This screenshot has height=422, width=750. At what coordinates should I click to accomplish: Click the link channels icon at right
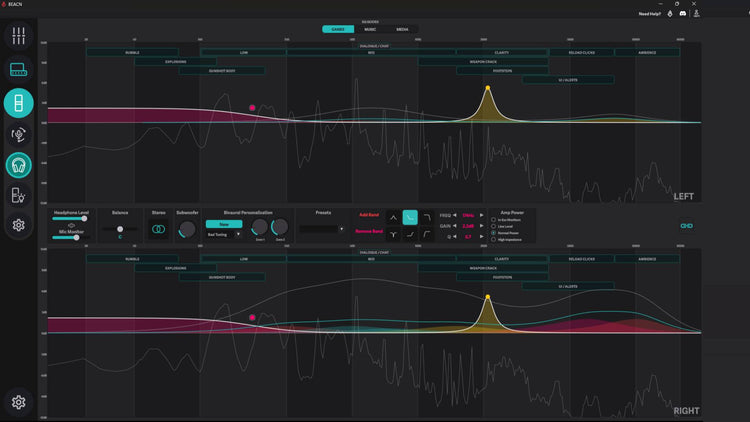click(686, 226)
